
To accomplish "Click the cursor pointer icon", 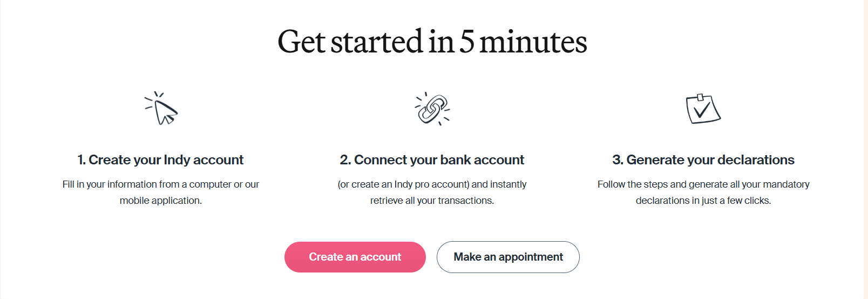I will click(x=162, y=109).
